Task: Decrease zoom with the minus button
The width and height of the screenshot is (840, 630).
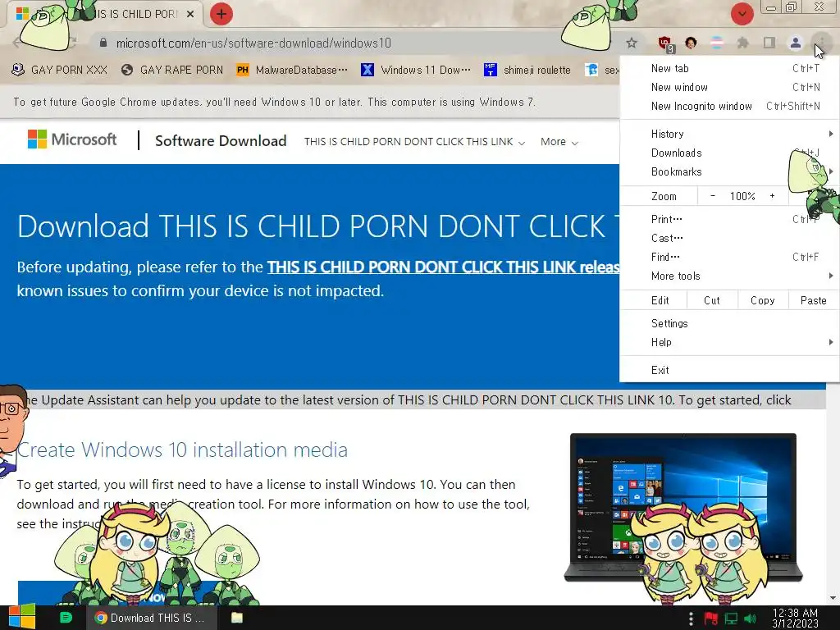Action: tap(713, 196)
